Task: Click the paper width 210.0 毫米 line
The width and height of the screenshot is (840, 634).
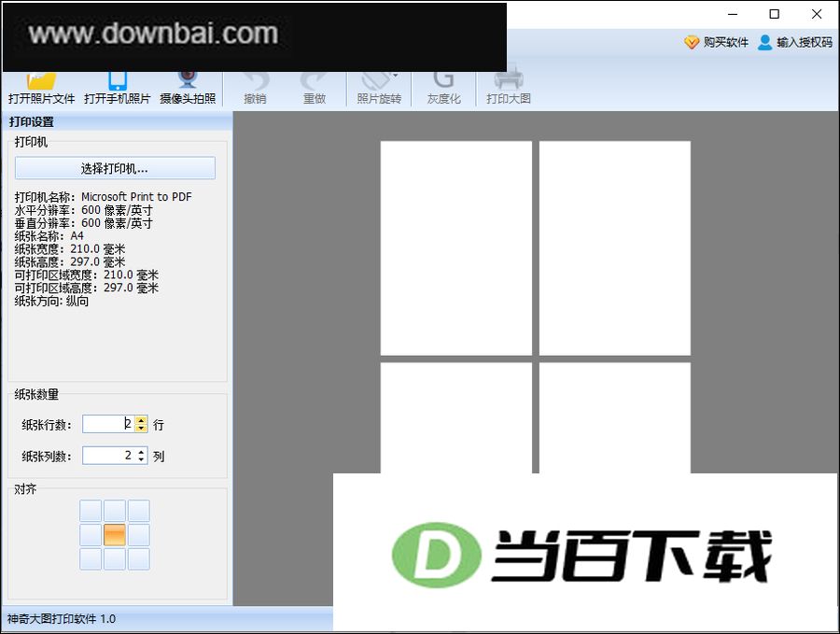Action: [70, 248]
